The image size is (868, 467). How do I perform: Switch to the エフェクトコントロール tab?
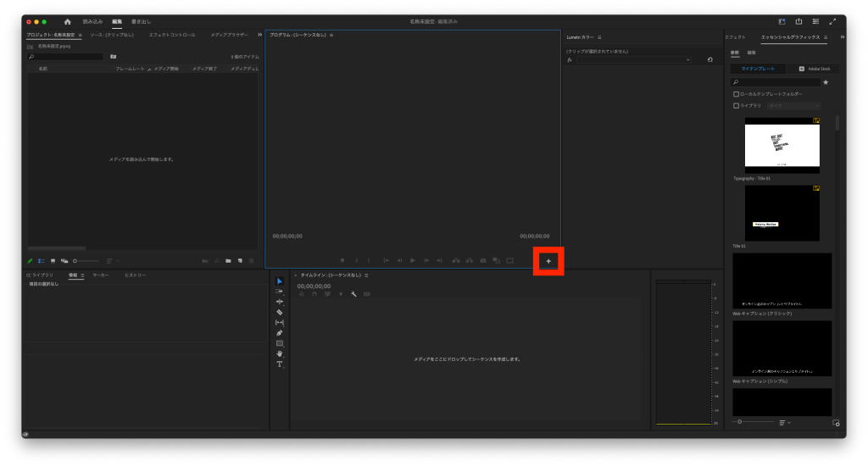[171, 35]
